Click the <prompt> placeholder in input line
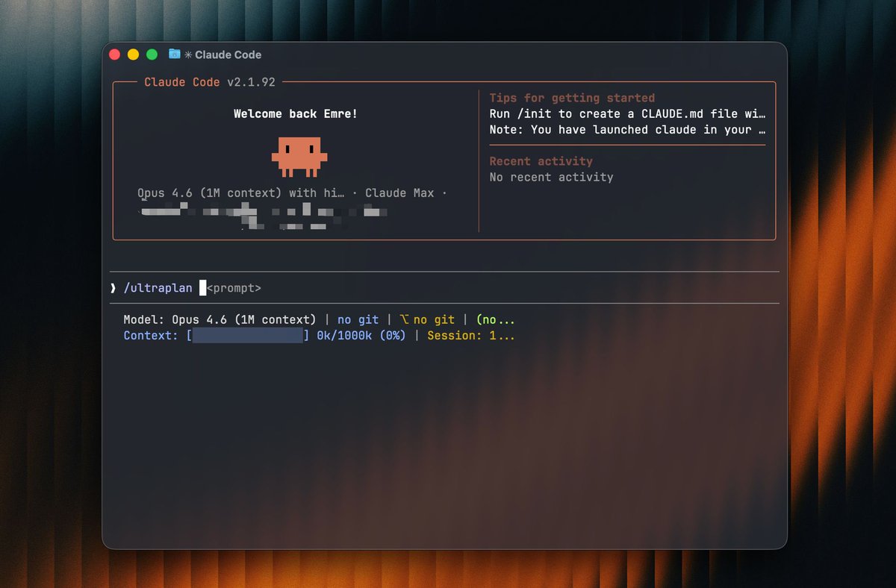896x588 pixels. [234, 288]
